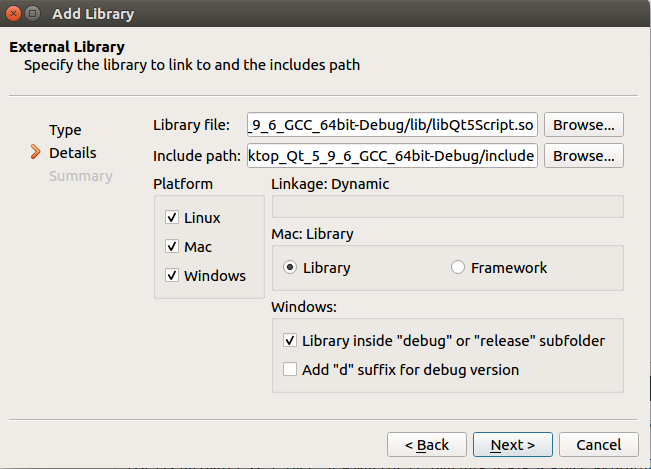The image size is (651, 469).
Task: Close the Add Library dialog window
Action: tap(13, 14)
